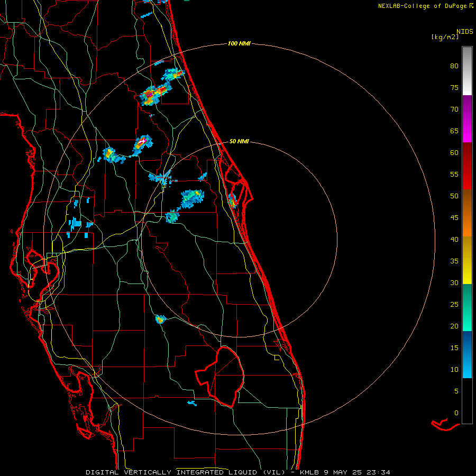
Task: Click the white-gray segment of the color scale
Action: point(467,71)
